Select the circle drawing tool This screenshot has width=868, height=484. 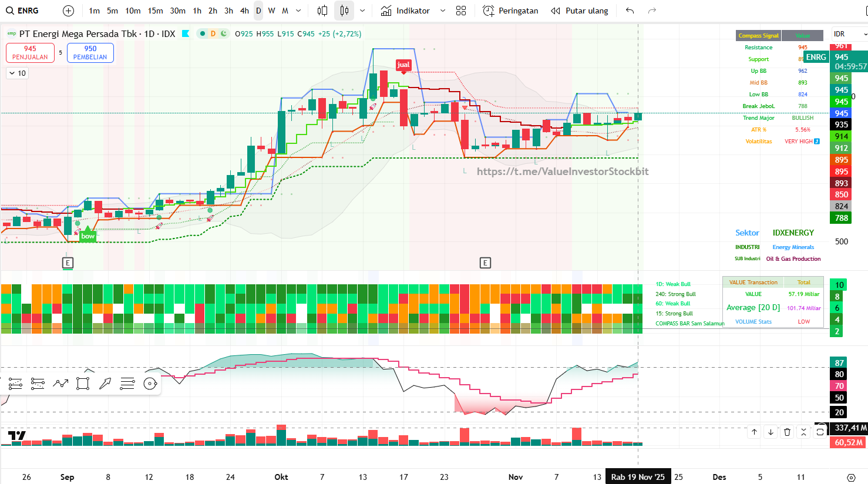coord(150,384)
